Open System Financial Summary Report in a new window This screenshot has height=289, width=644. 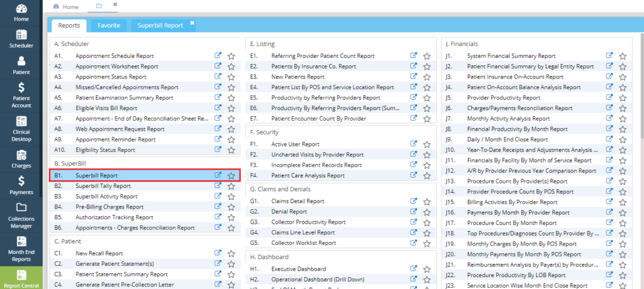(x=610, y=55)
